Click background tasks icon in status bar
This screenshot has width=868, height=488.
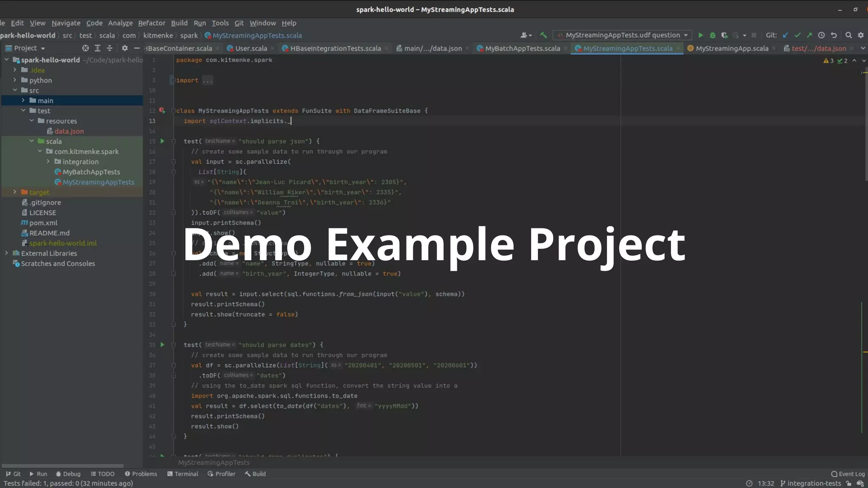[749, 483]
